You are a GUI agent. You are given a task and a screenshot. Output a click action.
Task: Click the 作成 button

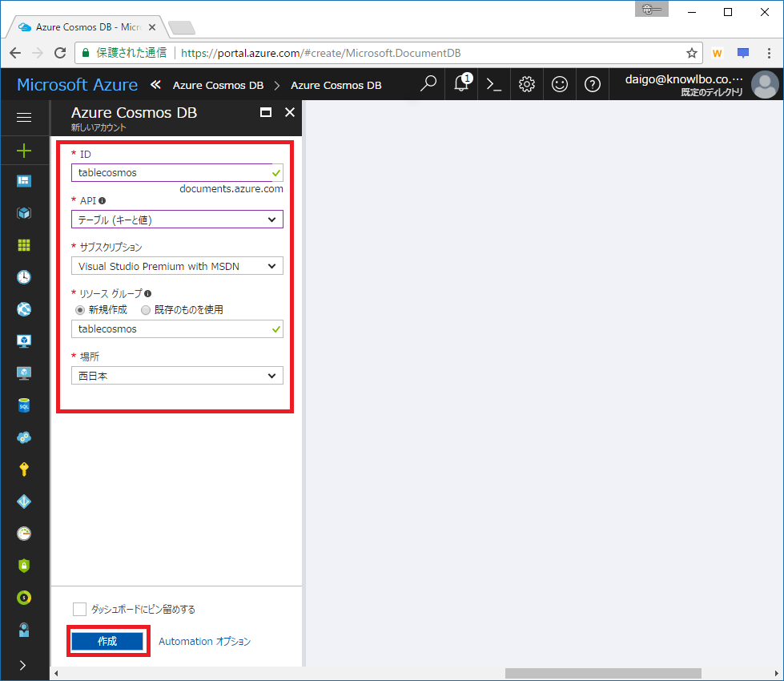107,641
